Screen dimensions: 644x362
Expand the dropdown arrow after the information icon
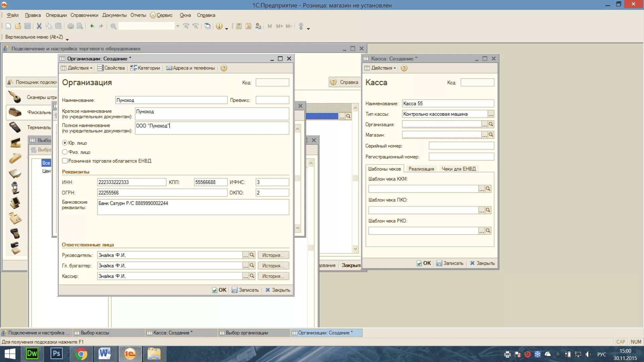tap(227, 28)
